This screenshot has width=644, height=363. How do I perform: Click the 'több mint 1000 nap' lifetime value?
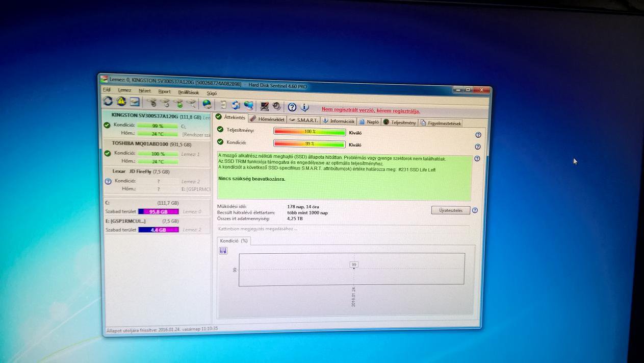307,212
